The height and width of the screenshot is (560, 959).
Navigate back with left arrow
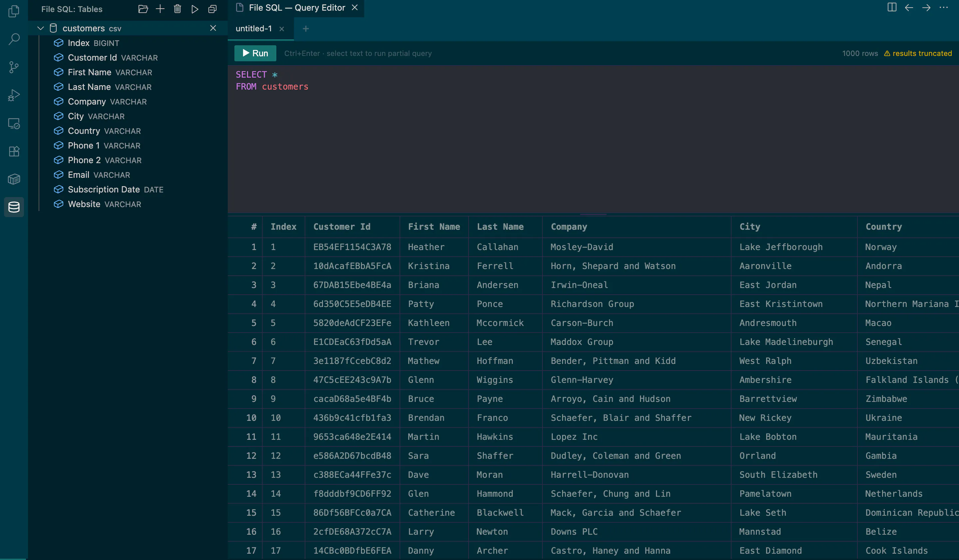909,8
